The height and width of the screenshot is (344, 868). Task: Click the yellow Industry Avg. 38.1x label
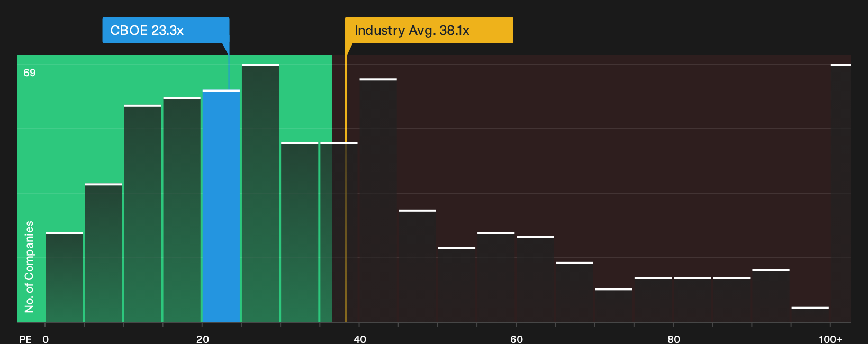(x=429, y=30)
